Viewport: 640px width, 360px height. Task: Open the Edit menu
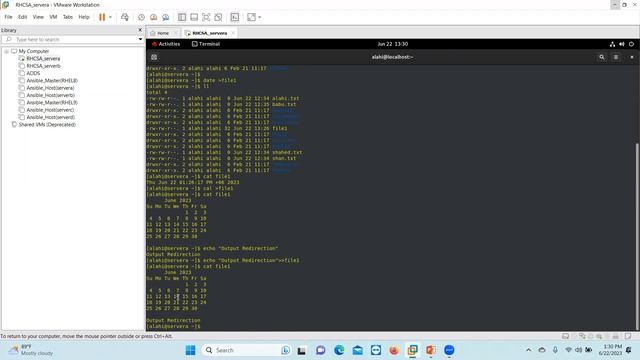[22, 17]
